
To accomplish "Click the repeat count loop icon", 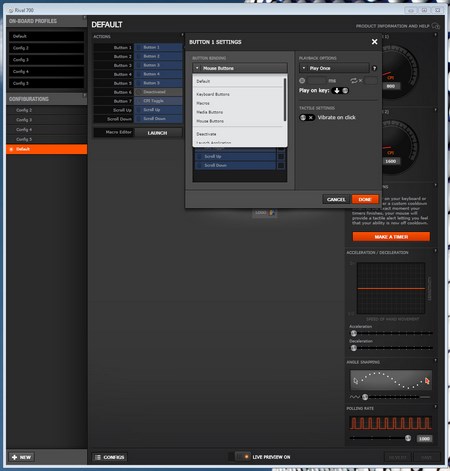I will pyautogui.click(x=354, y=81).
